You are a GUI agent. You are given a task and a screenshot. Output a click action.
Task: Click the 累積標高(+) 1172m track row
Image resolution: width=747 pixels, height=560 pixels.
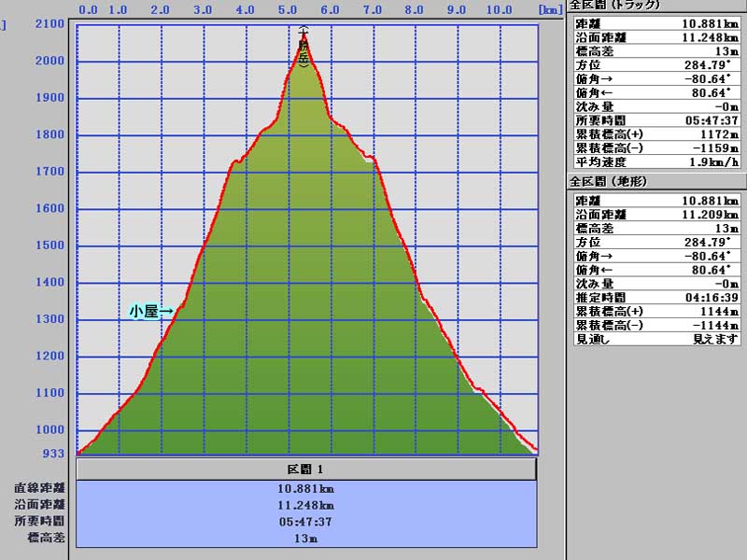click(x=657, y=134)
